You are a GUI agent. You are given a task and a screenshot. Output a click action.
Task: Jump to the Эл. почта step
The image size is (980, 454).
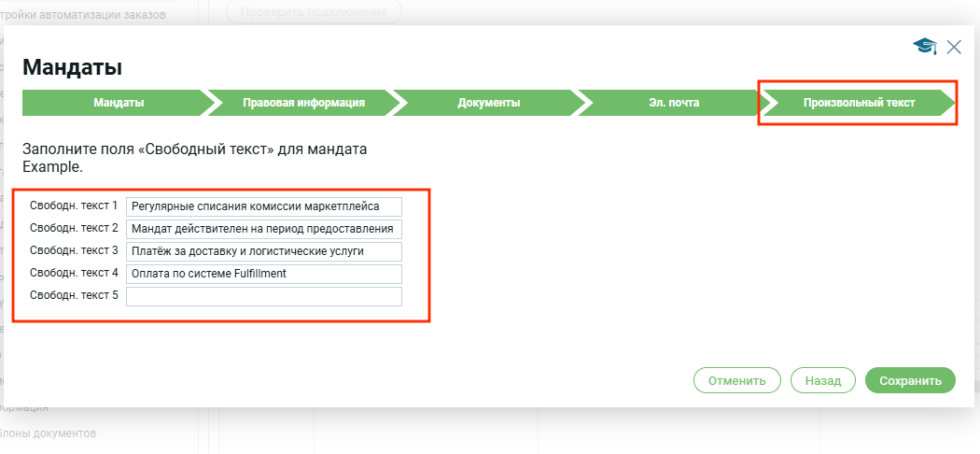click(x=674, y=103)
